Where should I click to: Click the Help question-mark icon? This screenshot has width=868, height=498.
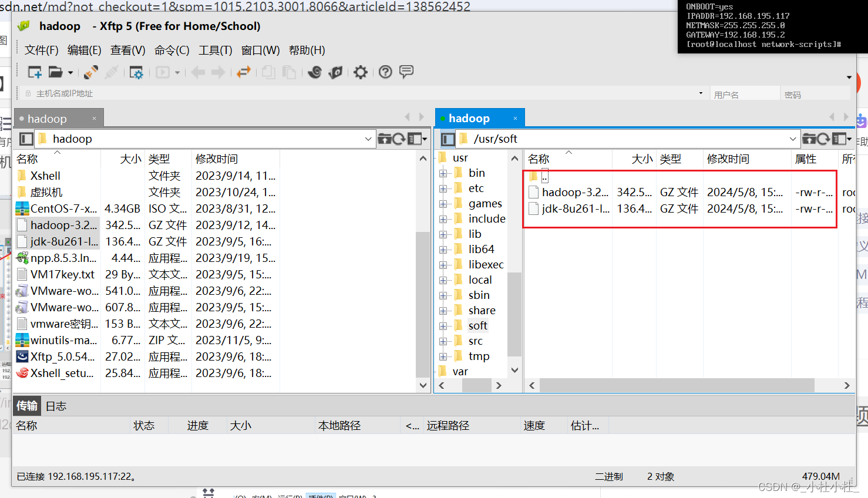(385, 72)
